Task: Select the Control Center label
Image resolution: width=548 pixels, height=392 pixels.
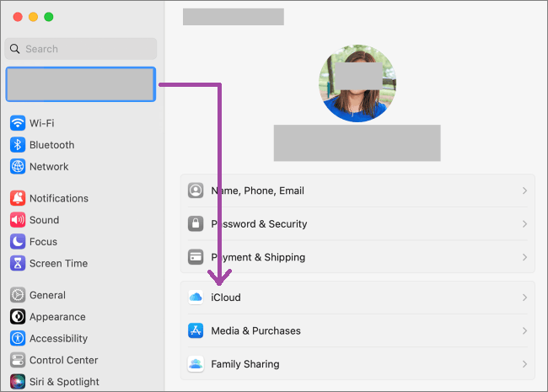Action: [64, 360]
